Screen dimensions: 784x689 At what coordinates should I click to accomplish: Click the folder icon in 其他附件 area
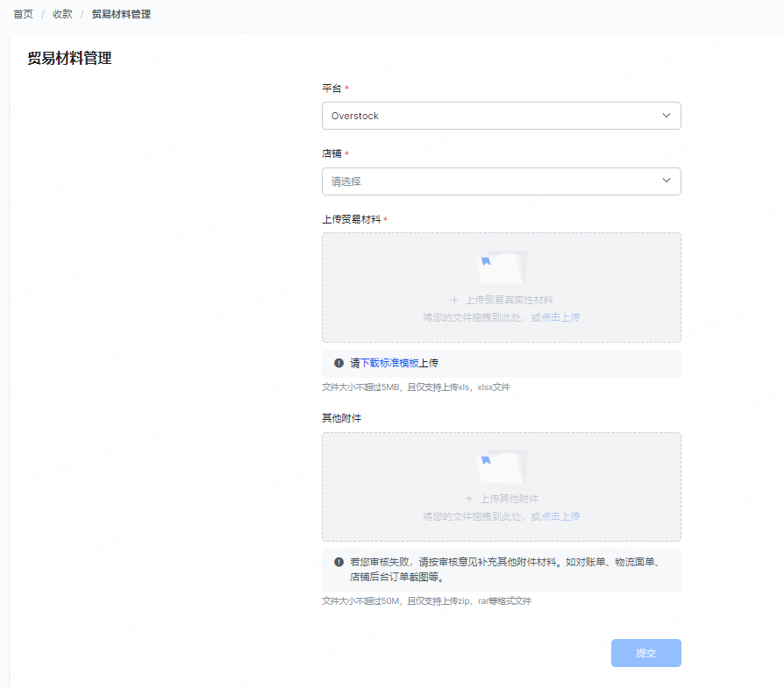[501, 467]
